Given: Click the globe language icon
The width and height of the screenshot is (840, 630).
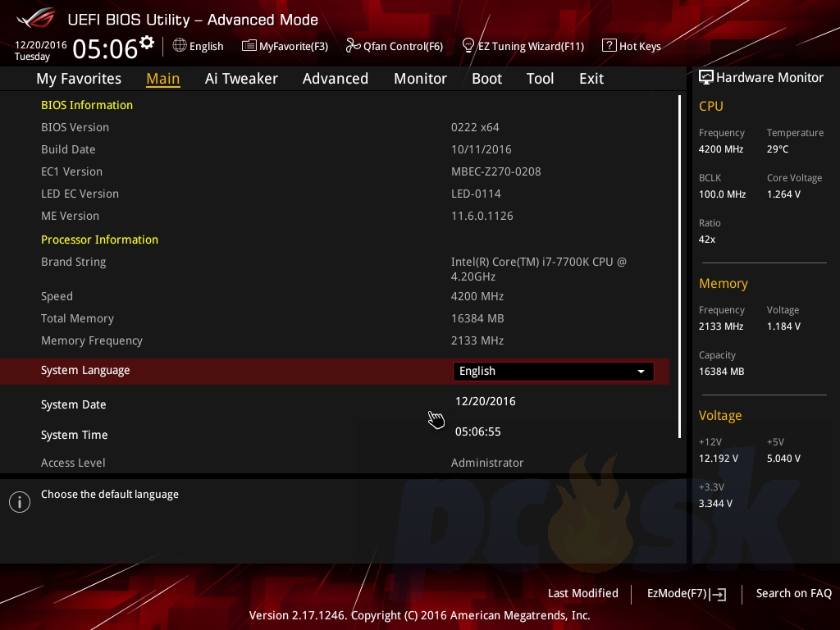Looking at the screenshot, I should coord(180,46).
